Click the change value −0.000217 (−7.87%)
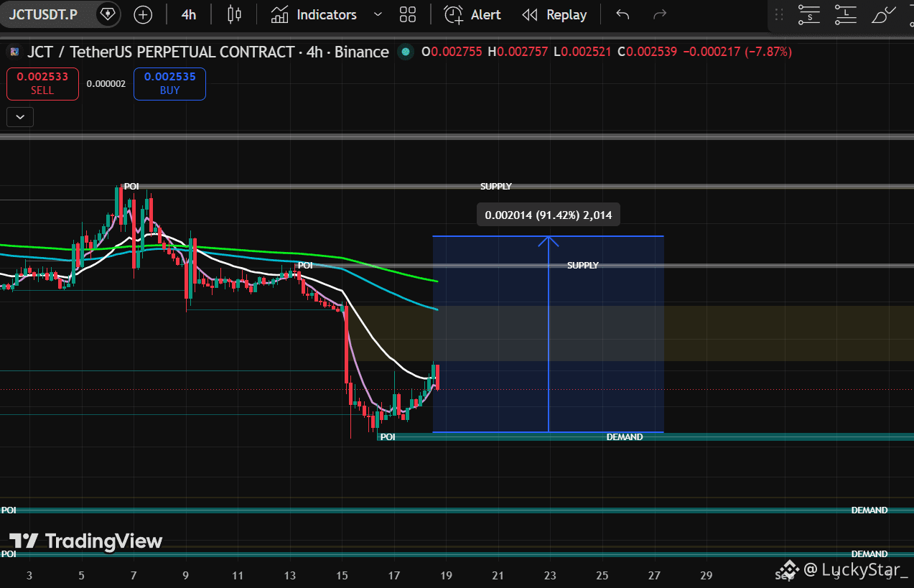 (737, 52)
